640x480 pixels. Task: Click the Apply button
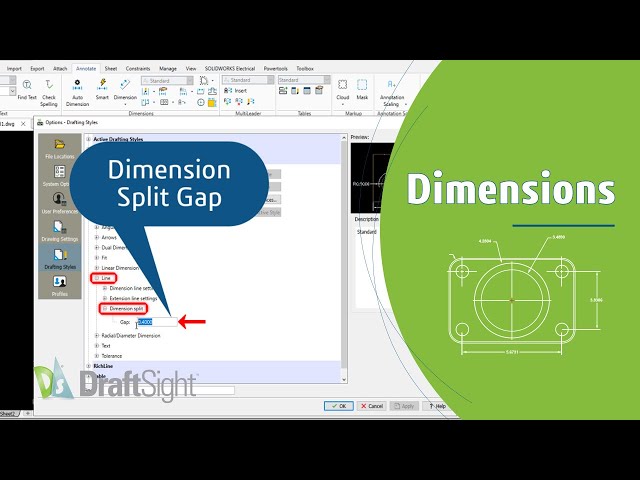tap(404, 406)
